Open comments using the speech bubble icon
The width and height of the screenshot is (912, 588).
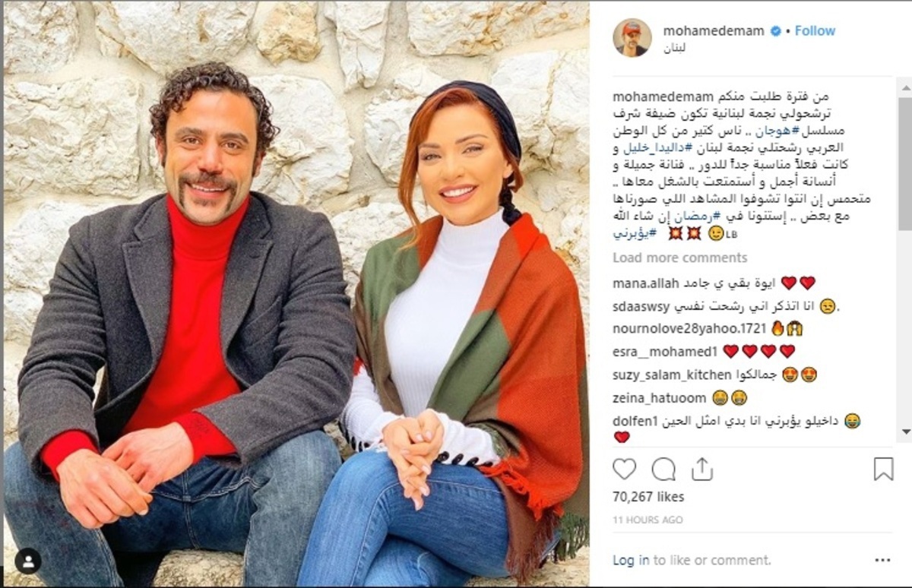663,469
